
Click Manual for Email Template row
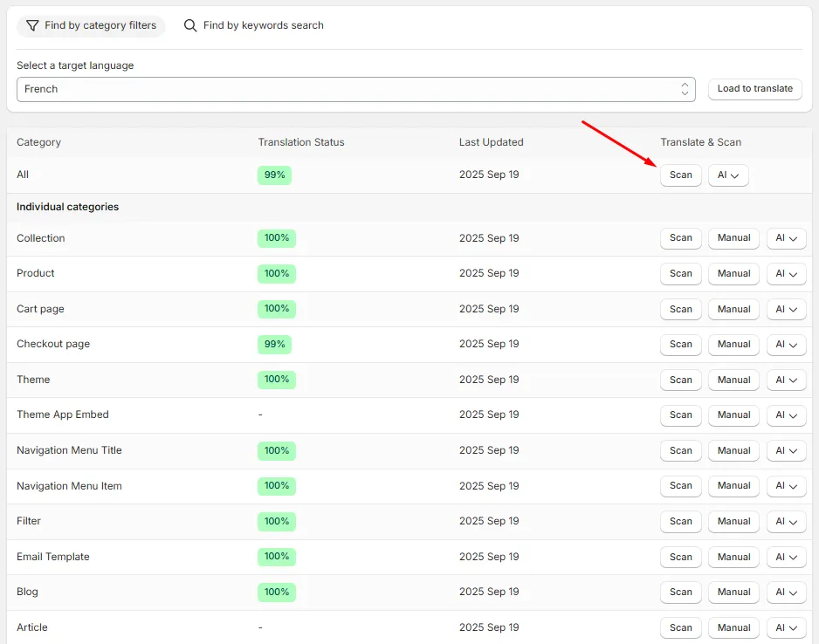(x=733, y=557)
